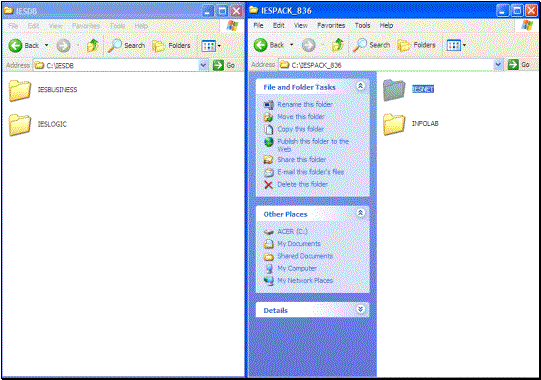Select the highlighted IESNET folder icon
Image resolution: width=541 pixels, height=380 pixels.
click(x=394, y=90)
